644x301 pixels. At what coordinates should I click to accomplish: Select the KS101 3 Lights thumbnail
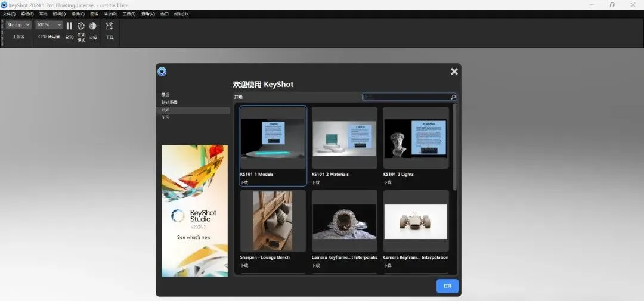(416, 138)
